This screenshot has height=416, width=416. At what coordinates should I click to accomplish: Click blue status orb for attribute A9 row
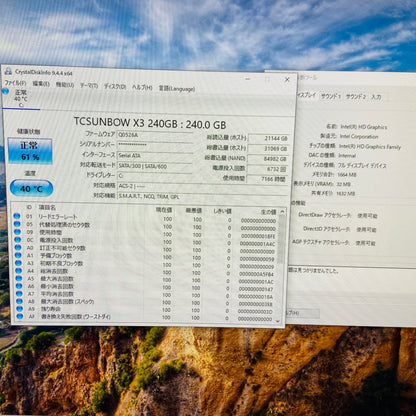(20, 309)
